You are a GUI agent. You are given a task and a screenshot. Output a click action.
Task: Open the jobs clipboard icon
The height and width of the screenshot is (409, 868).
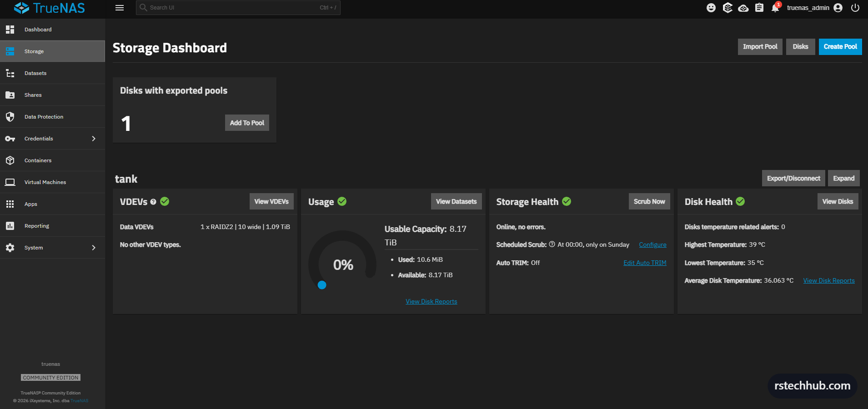point(759,8)
